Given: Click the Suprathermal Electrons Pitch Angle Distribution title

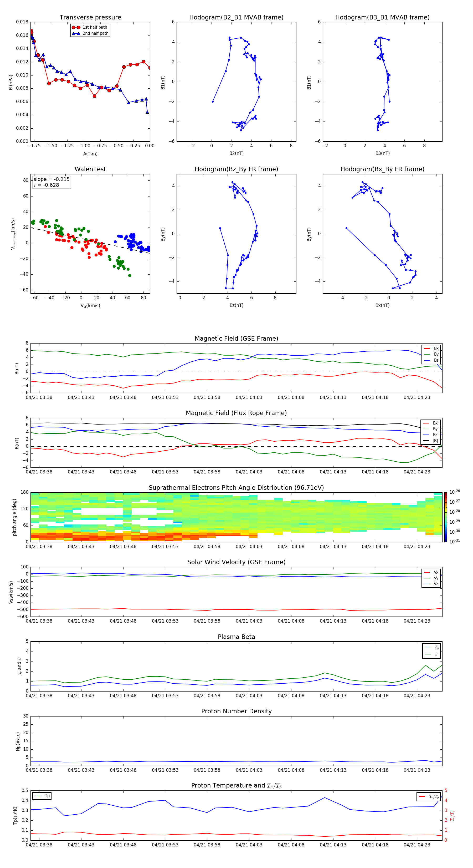Looking at the screenshot, I should (x=236, y=488).
